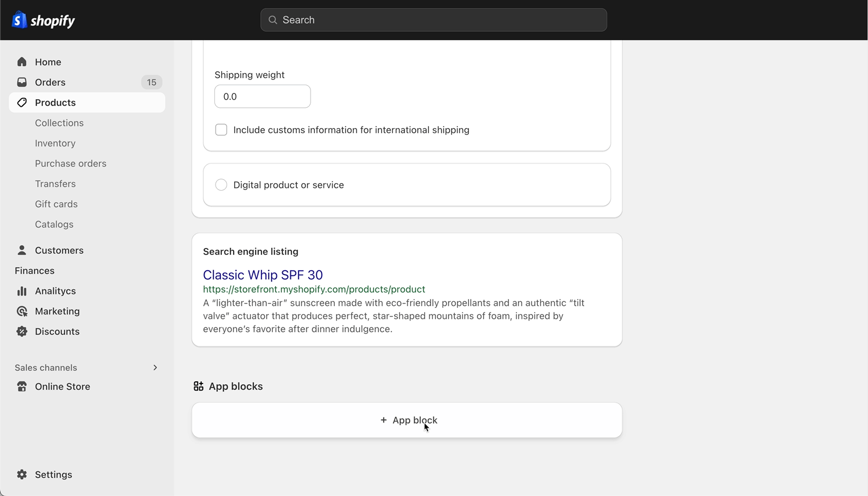Click the Shipping weight input field

pos(262,96)
